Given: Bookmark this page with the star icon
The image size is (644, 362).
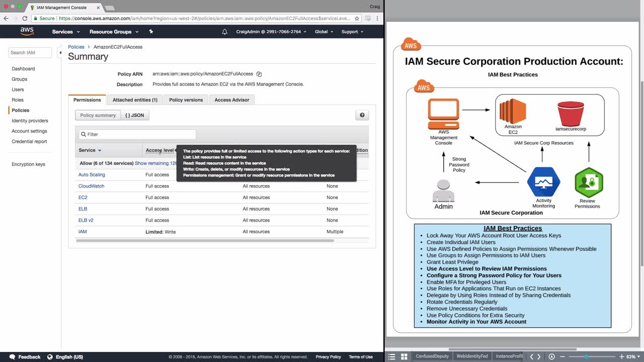Looking at the screenshot, I should pyautogui.click(x=357, y=18).
